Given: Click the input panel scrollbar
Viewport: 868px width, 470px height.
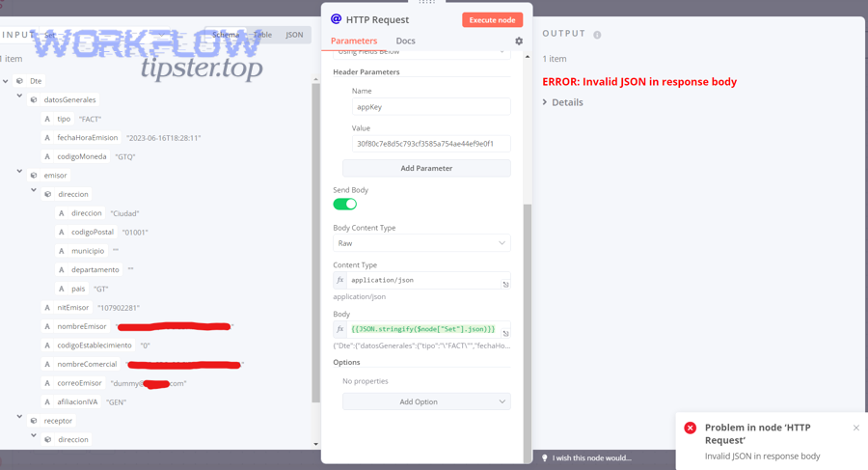Looking at the screenshot, I should [x=315, y=243].
